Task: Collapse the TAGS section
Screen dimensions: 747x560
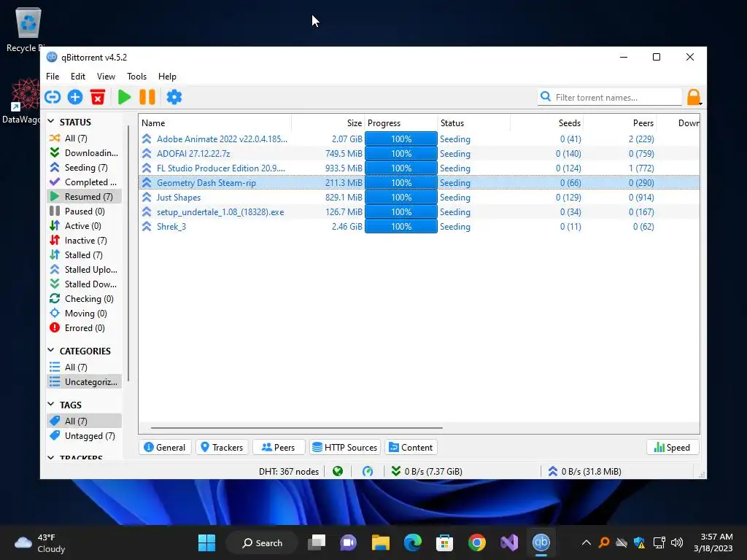Action: pos(51,404)
